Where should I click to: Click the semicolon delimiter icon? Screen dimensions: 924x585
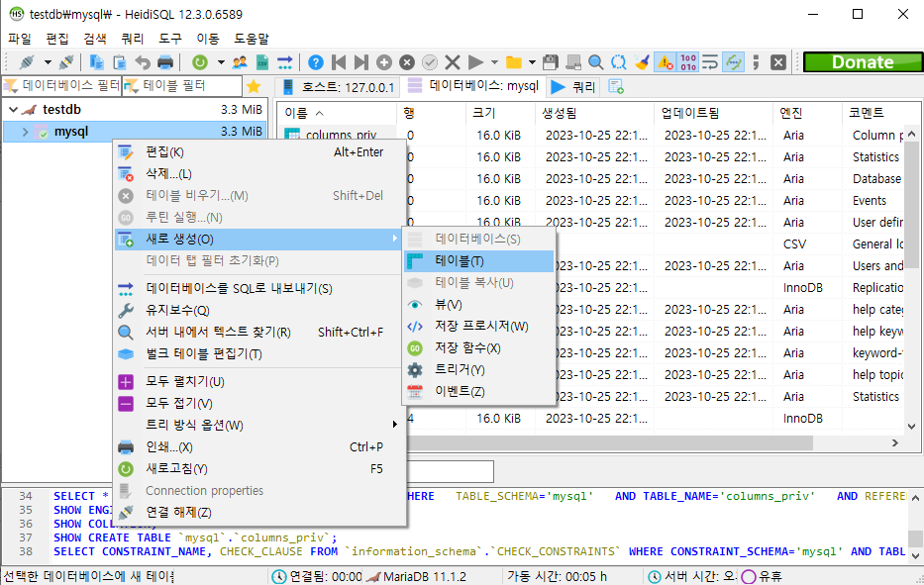click(x=756, y=61)
